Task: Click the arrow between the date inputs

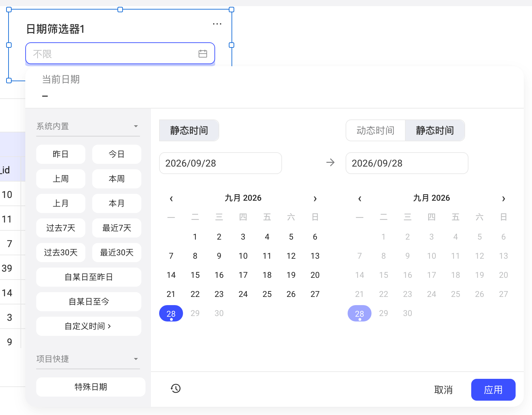Action: point(330,162)
